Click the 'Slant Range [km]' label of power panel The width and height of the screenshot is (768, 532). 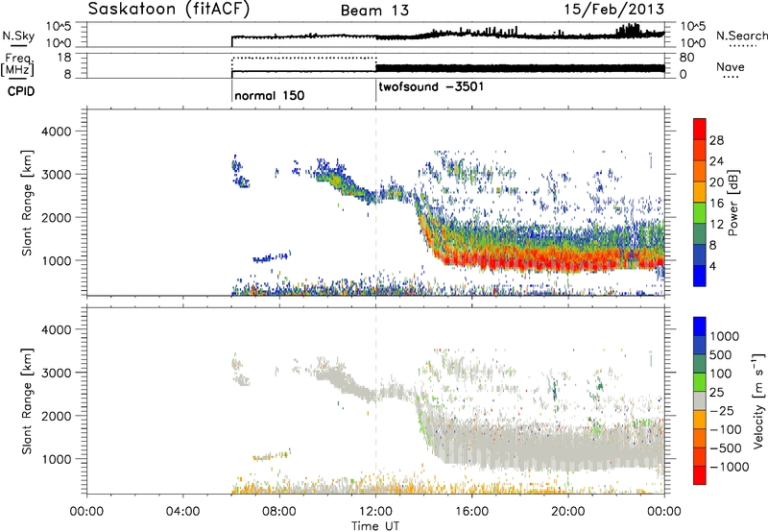pyautogui.click(x=27, y=203)
